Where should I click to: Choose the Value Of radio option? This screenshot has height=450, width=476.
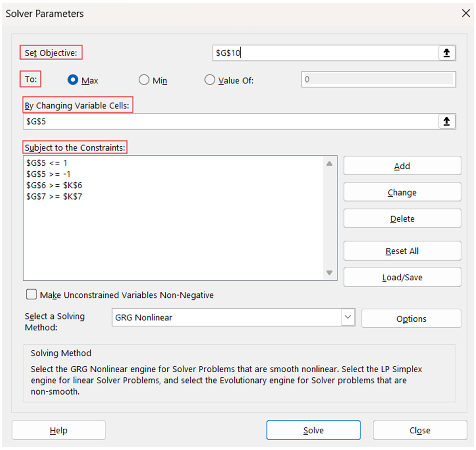210,80
